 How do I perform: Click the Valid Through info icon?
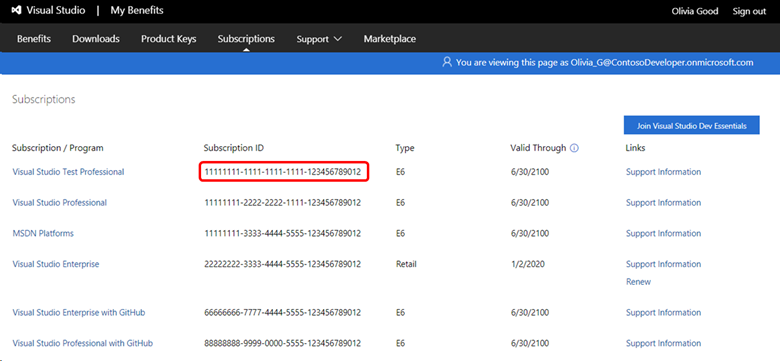[x=574, y=148]
